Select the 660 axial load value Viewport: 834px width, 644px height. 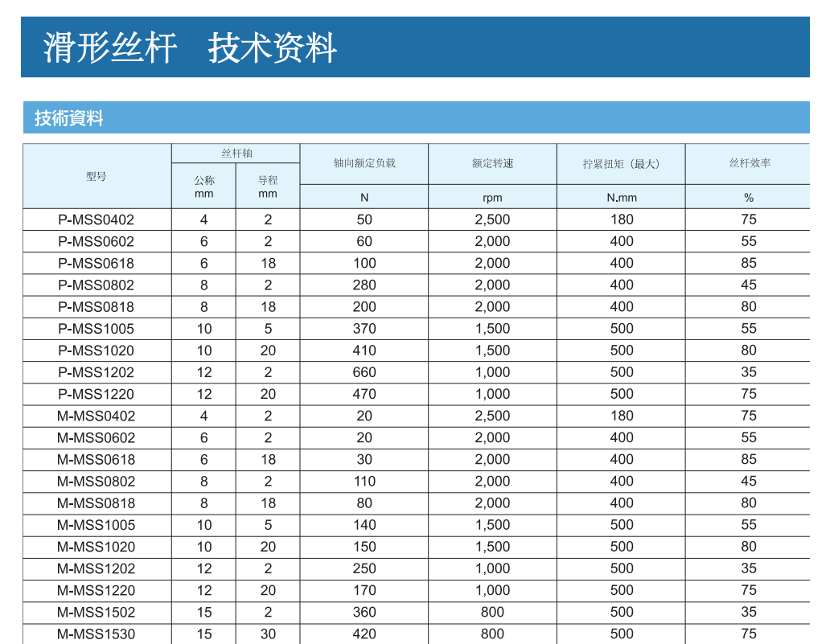click(x=364, y=372)
